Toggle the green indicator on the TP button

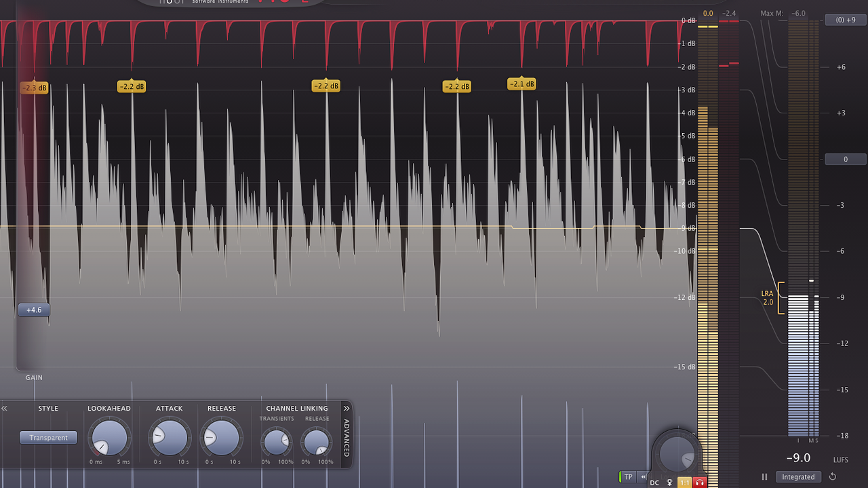click(x=620, y=476)
